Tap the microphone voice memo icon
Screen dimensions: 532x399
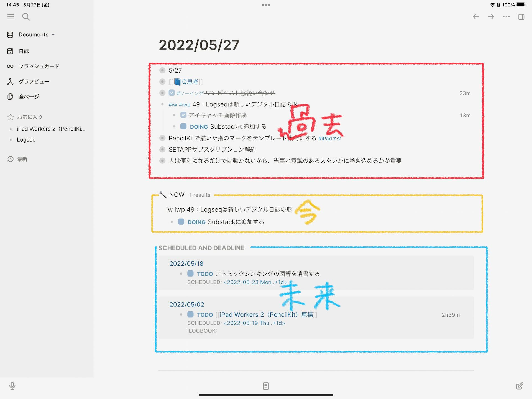tap(12, 386)
